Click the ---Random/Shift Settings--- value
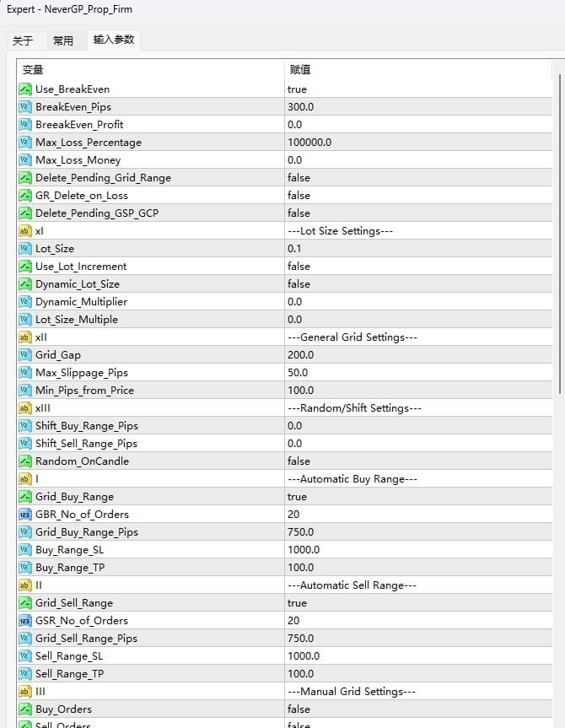The image size is (565, 728). pyautogui.click(x=355, y=408)
